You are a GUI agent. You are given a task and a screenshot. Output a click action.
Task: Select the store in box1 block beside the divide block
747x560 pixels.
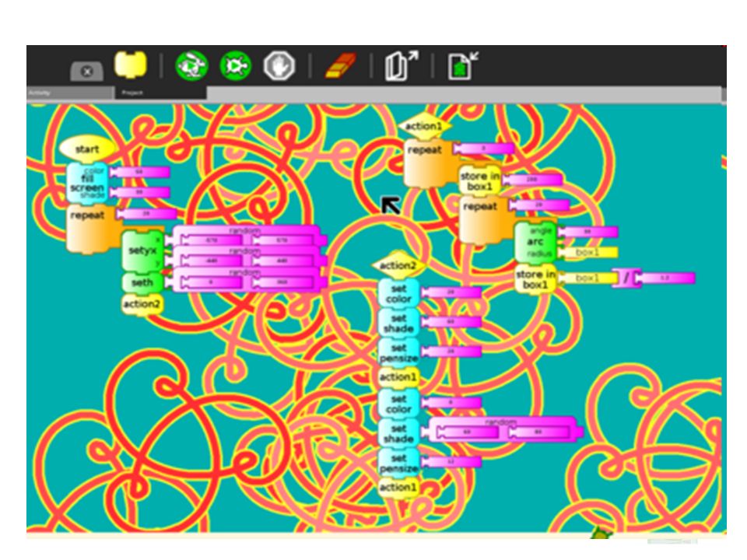click(535, 279)
